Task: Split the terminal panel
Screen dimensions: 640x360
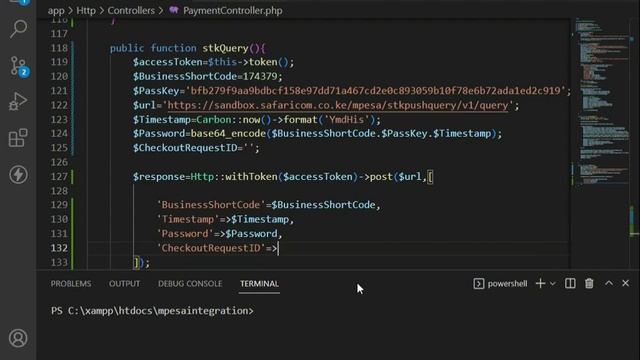Action: tap(570, 283)
